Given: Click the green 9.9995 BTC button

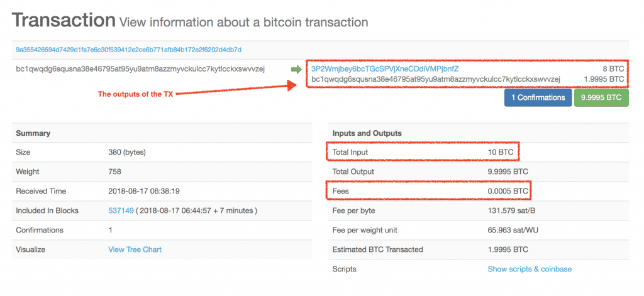Looking at the screenshot, I should click(601, 97).
